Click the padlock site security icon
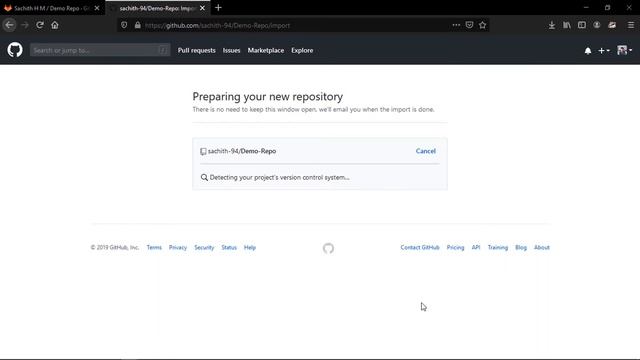The width and height of the screenshot is (640, 360). (x=138, y=25)
